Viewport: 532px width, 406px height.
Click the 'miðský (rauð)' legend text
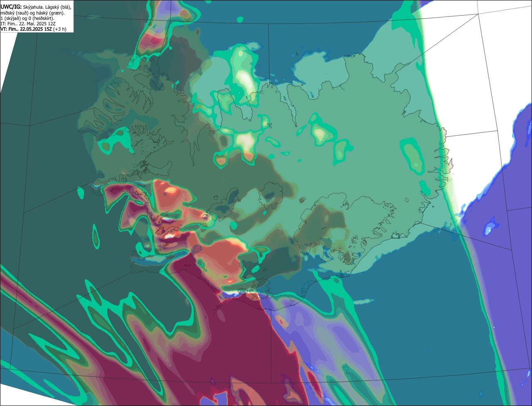tap(15, 13)
